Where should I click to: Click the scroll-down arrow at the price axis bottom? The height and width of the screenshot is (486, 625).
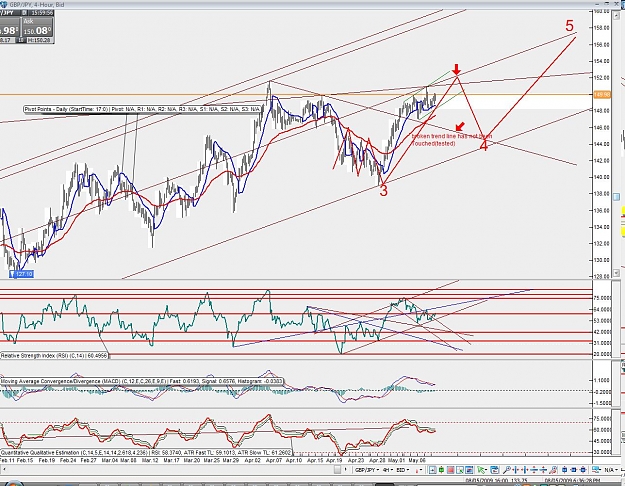click(x=616, y=273)
